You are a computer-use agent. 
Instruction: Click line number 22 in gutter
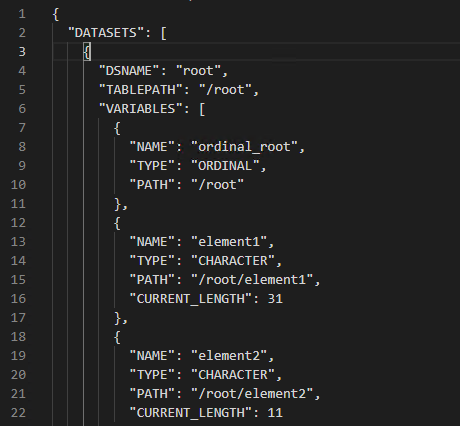(x=18, y=413)
